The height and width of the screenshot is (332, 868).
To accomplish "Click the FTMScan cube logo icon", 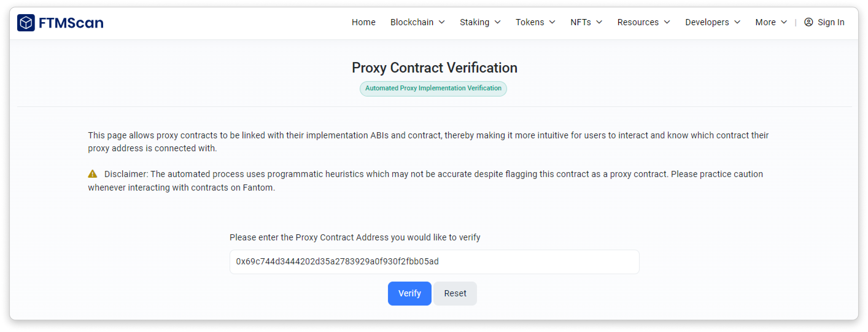I will tap(26, 23).
